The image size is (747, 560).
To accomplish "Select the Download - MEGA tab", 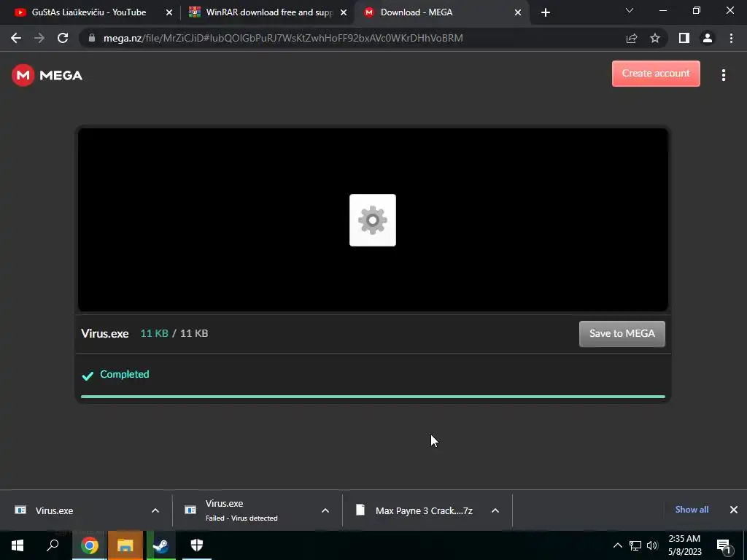I will 417,12.
